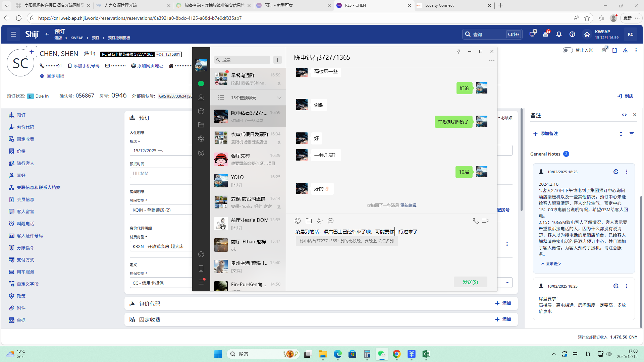644x362 pixels.
Task: Open the 担保类型 dropdown arrow
Action: pos(507,283)
